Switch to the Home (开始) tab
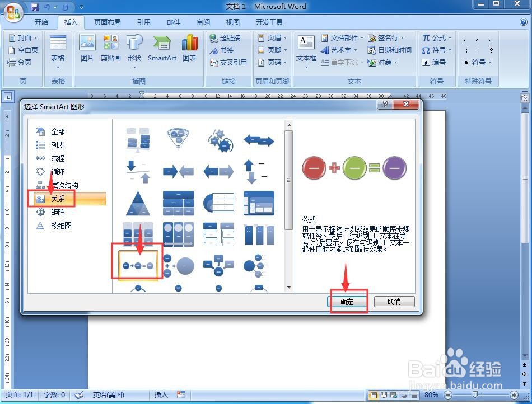Image resolution: width=532 pixels, height=404 pixels. (x=41, y=22)
